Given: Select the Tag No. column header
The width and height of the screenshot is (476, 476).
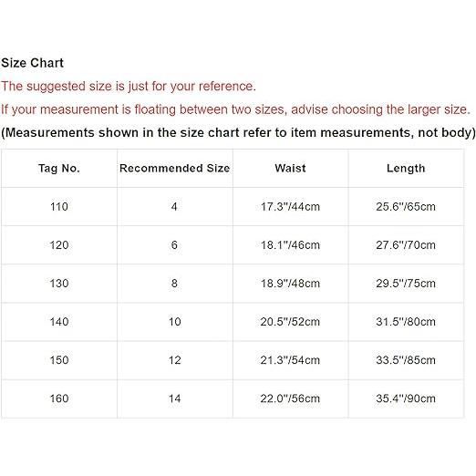Looking at the screenshot, I should coord(59,169).
